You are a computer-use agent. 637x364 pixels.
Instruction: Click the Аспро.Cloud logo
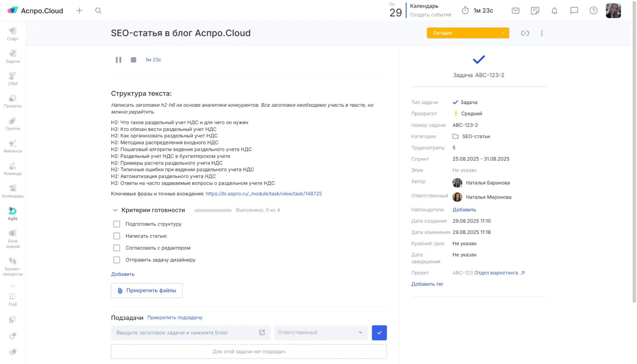(x=35, y=11)
